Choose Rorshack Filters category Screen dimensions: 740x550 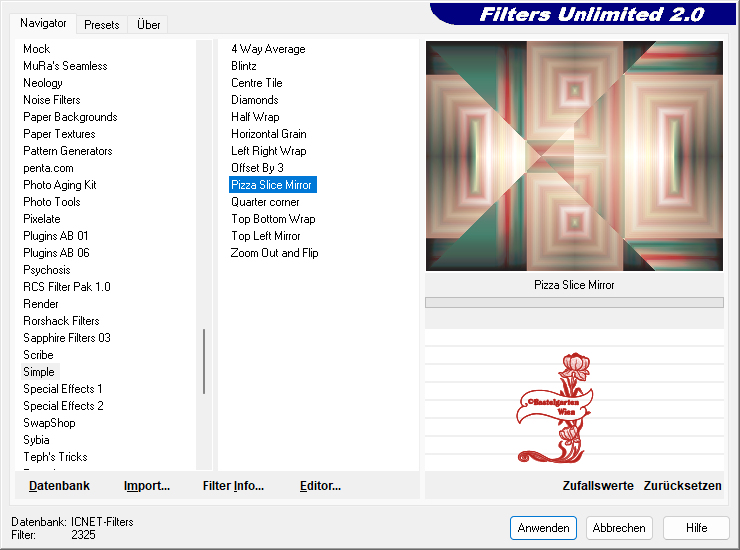(61, 321)
